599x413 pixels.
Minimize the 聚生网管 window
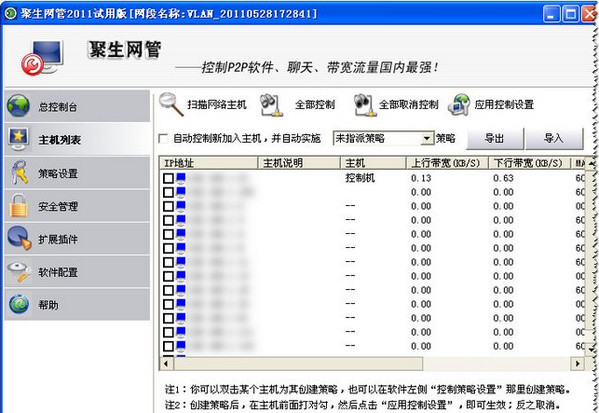pos(551,14)
